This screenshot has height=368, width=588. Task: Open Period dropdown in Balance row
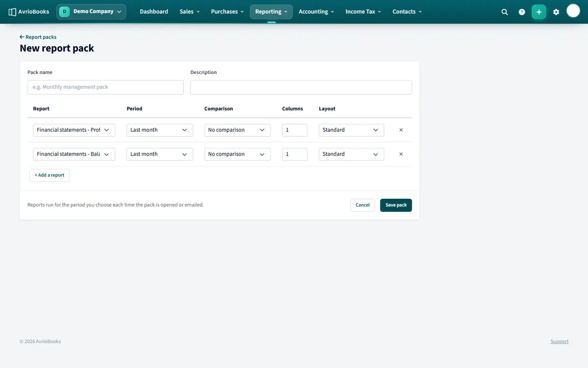(x=160, y=154)
